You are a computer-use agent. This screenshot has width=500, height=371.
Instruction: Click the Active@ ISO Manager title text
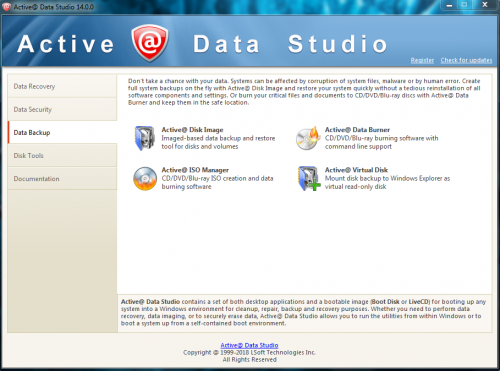195,170
